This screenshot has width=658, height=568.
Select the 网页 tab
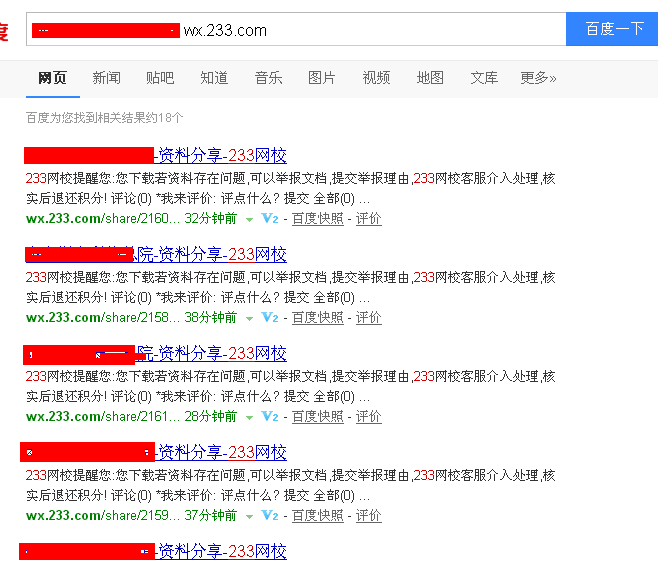(52, 78)
